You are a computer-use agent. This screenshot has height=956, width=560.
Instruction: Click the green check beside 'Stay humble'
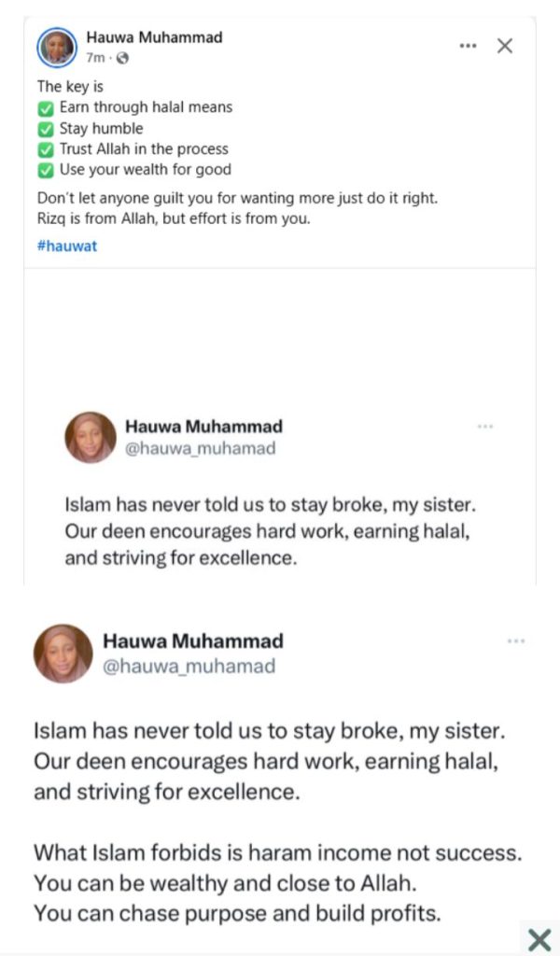pyautogui.click(x=46, y=129)
